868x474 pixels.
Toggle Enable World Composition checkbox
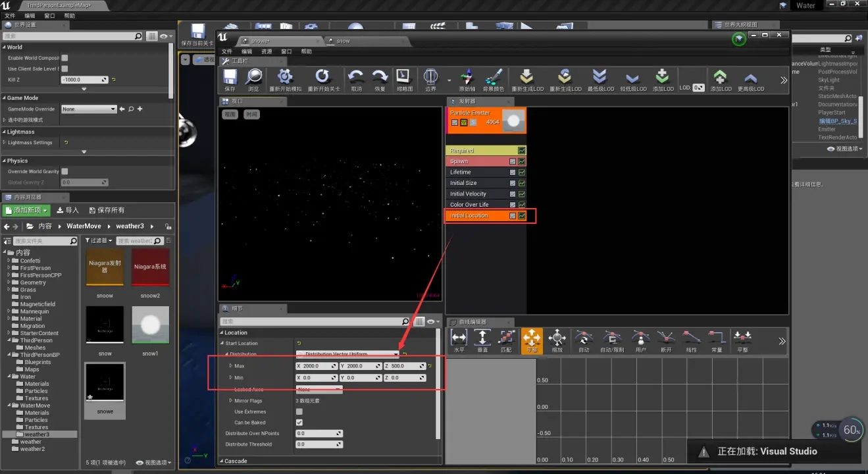point(64,58)
